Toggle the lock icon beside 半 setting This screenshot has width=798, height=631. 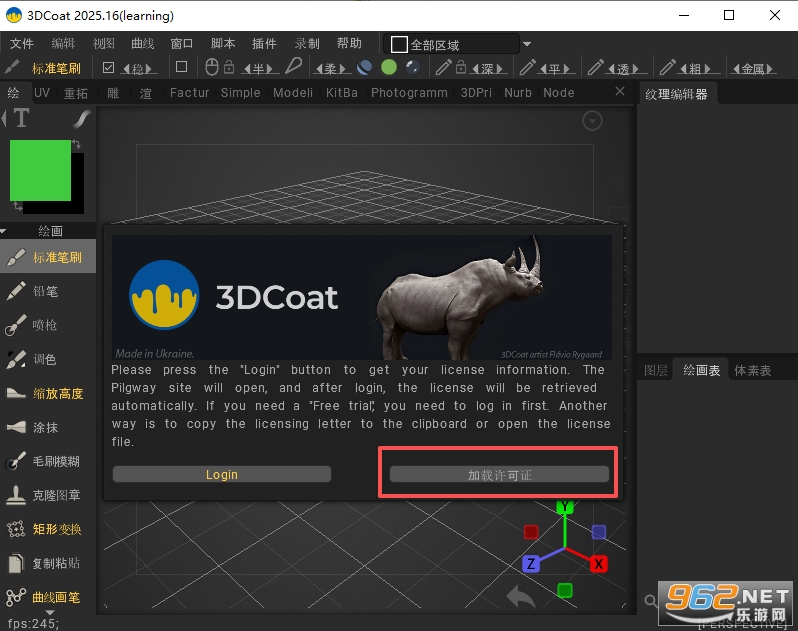pos(230,67)
